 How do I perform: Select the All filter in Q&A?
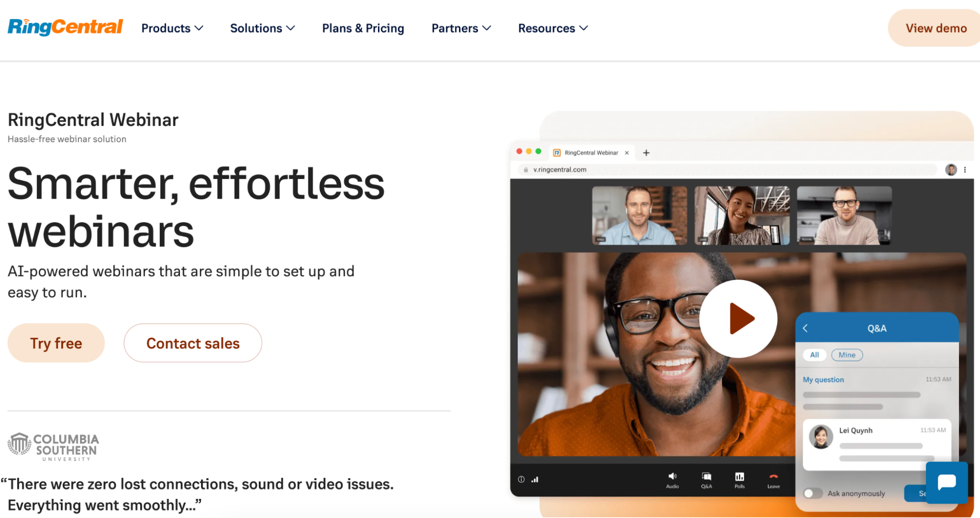pyautogui.click(x=814, y=355)
